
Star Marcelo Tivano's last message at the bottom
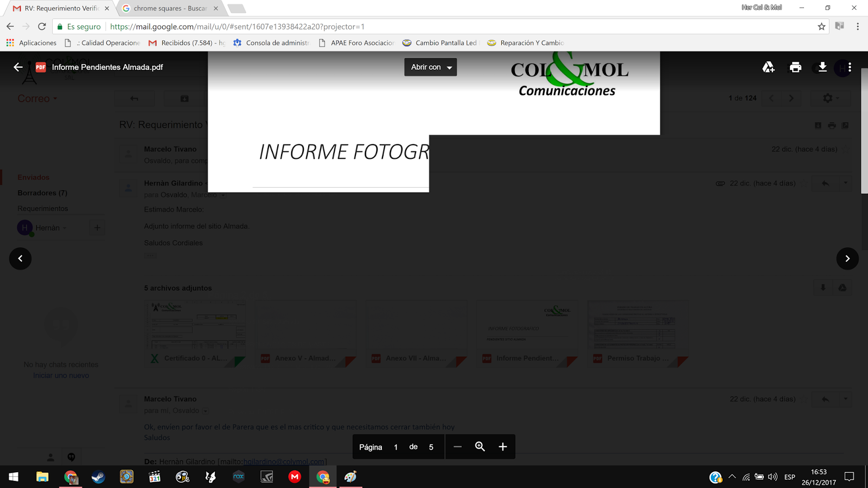pos(805,399)
